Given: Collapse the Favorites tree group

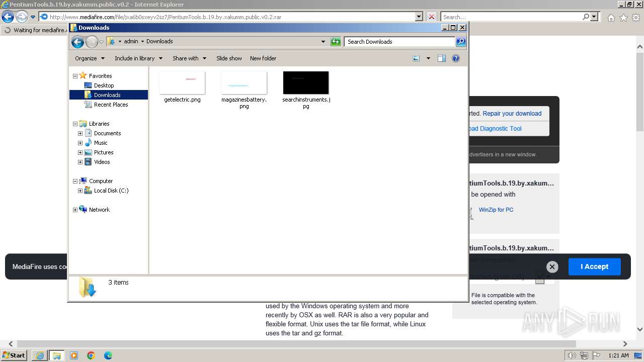Looking at the screenshot, I should (x=75, y=76).
